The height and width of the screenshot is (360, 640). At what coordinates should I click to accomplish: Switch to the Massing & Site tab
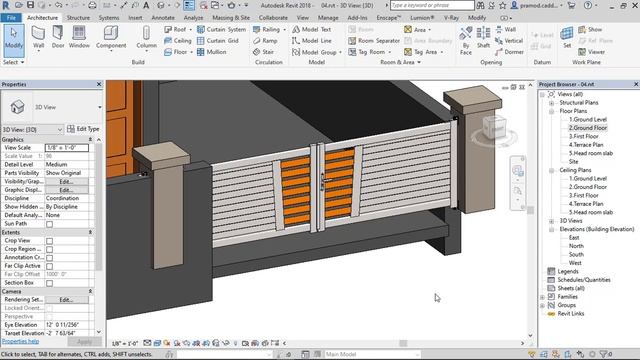[231, 18]
